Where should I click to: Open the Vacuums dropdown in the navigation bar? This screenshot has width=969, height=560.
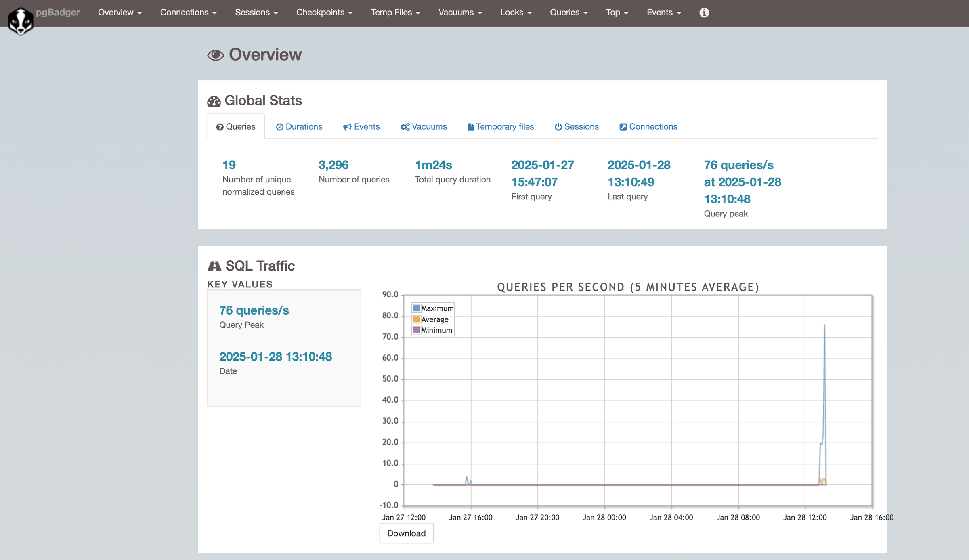click(x=460, y=13)
